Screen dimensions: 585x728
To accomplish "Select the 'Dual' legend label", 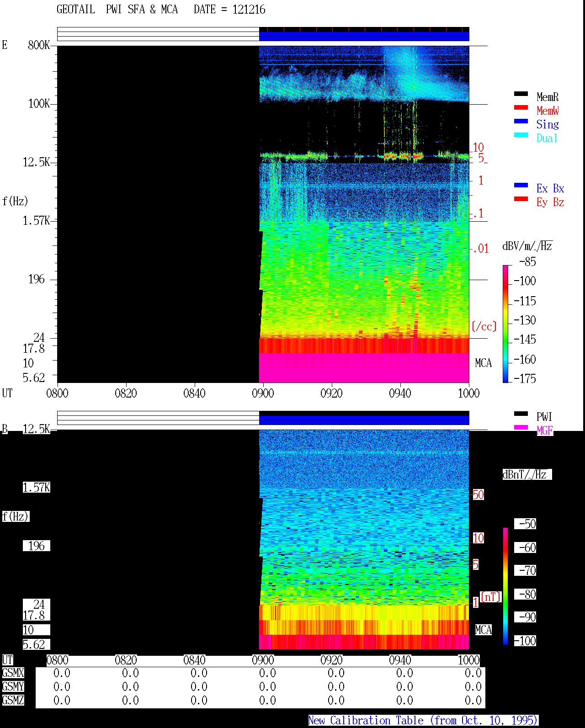I will [548, 138].
